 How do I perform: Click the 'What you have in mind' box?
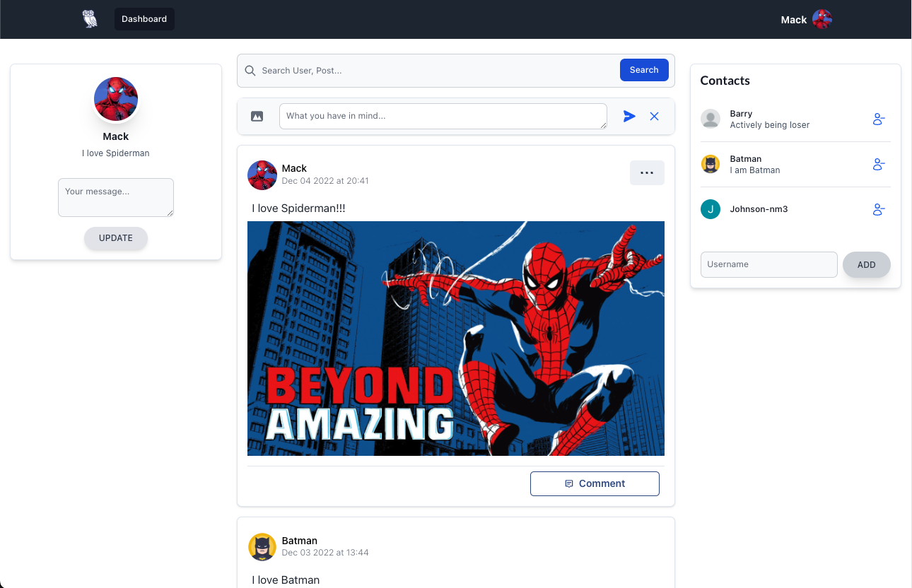pyautogui.click(x=443, y=117)
